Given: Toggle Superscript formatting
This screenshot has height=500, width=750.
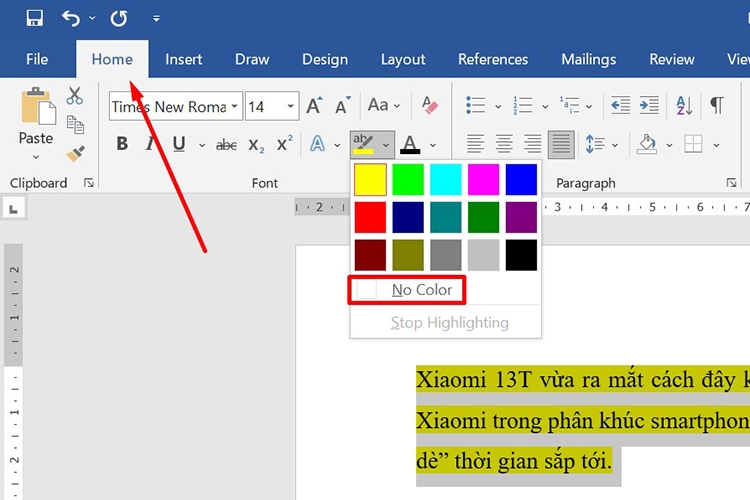Looking at the screenshot, I should tap(285, 143).
